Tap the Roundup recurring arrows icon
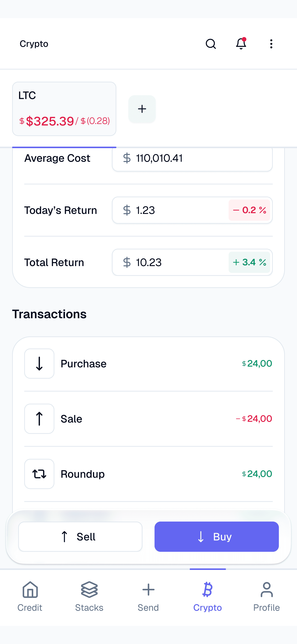 pos(39,474)
